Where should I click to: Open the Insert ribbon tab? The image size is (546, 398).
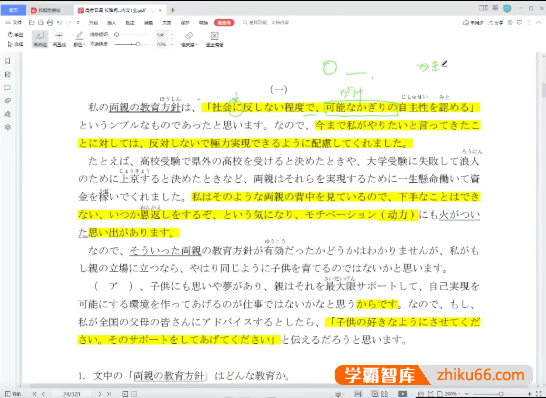click(111, 23)
